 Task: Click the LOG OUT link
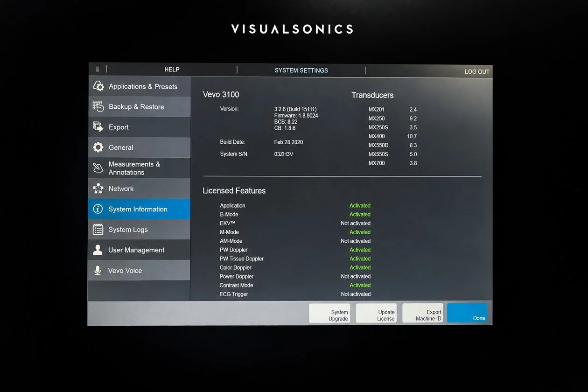(x=477, y=72)
